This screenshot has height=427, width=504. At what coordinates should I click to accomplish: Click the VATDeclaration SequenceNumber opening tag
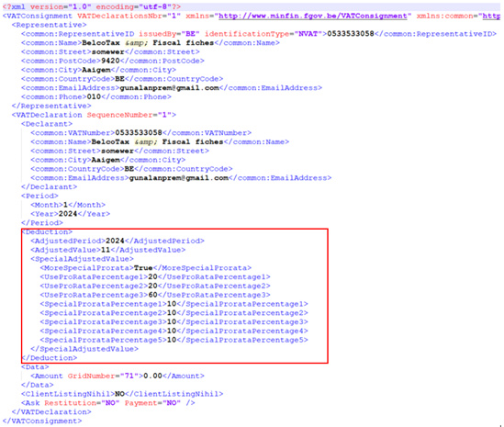[x=94, y=115]
